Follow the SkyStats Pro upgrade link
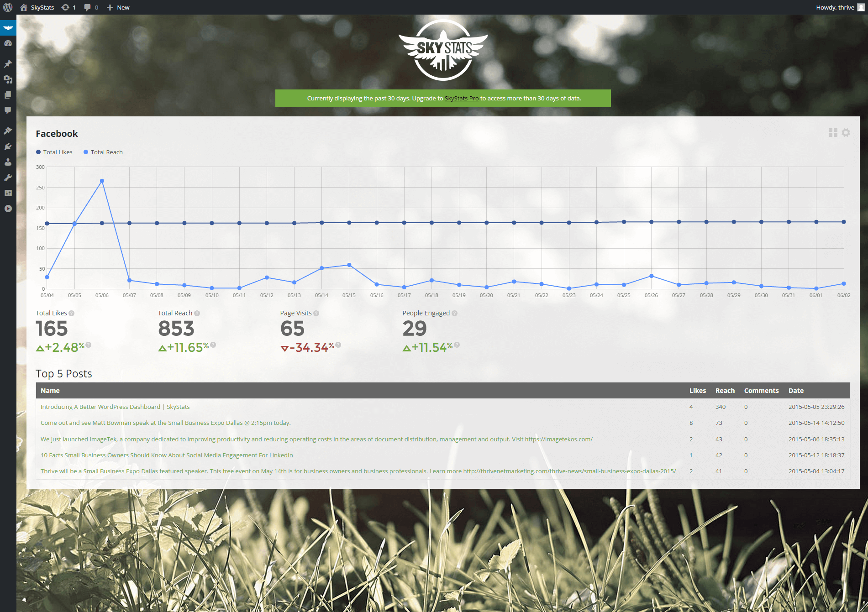The image size is (868, 612). click(462, 99)
